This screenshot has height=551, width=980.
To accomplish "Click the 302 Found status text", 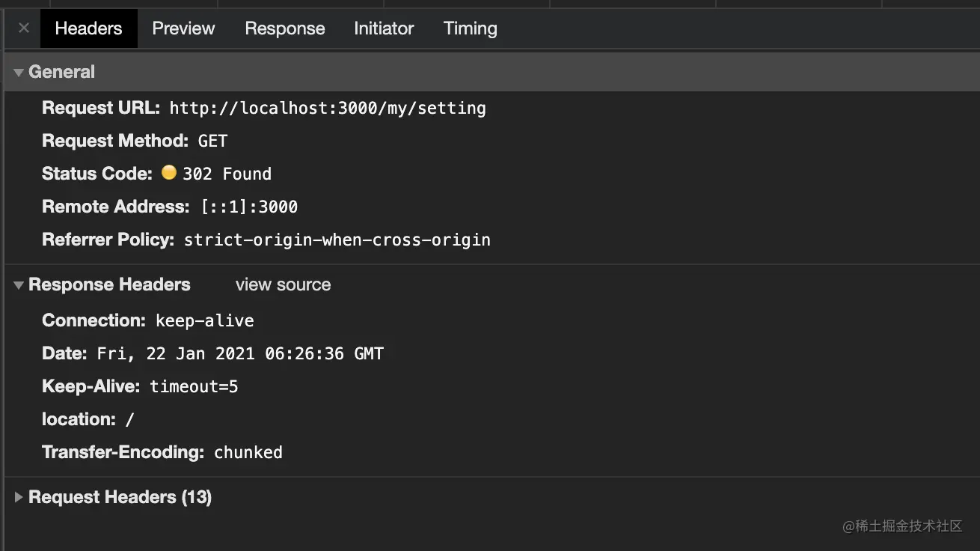I will (227, 174).
